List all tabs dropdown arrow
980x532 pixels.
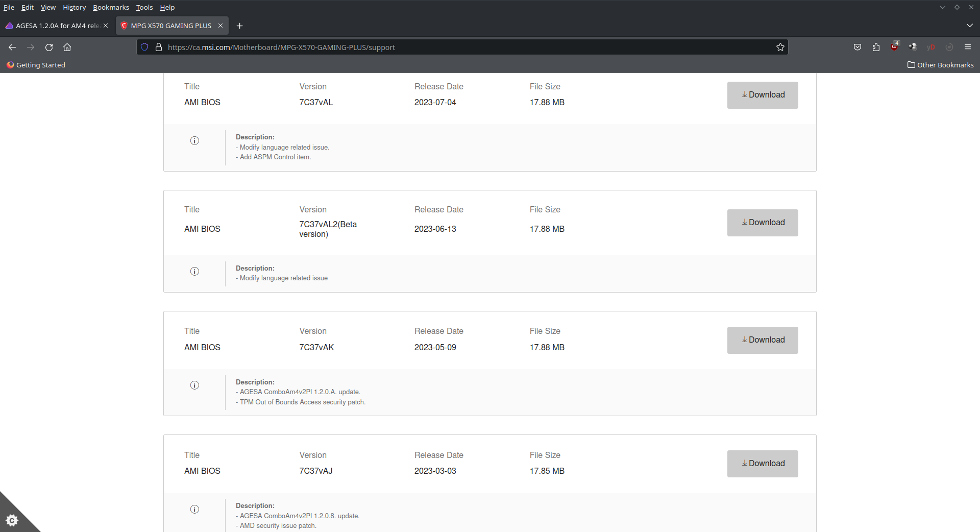pos(969,26)
